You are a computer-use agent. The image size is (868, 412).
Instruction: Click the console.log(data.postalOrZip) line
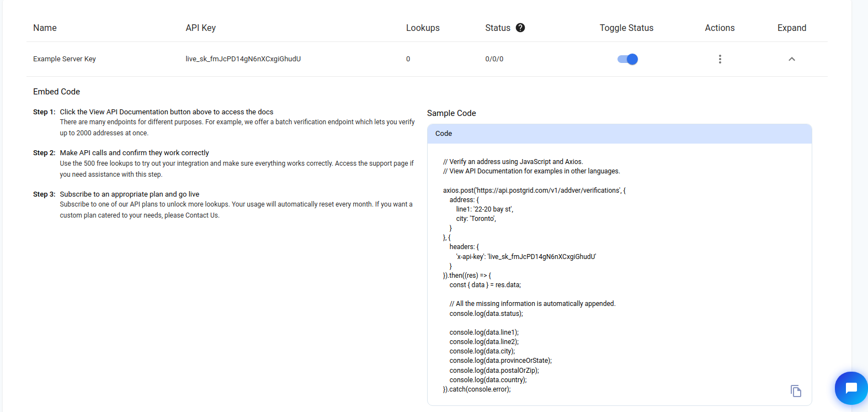tap(494, 371)
